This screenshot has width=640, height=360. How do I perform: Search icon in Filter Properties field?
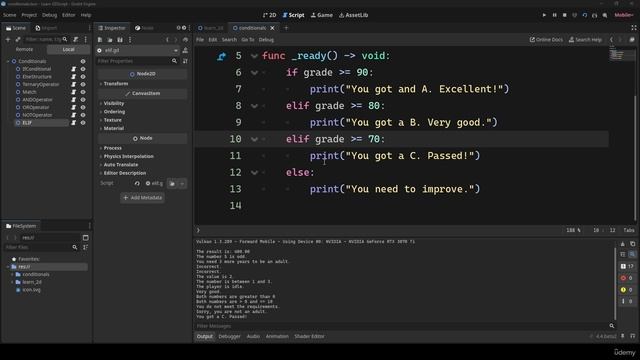click(174, 61)
